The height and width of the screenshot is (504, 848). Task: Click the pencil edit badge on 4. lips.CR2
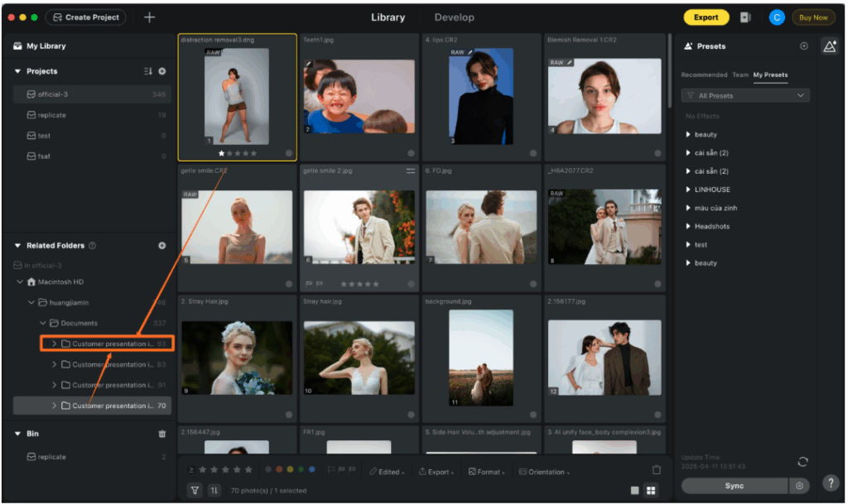[470, 52]
